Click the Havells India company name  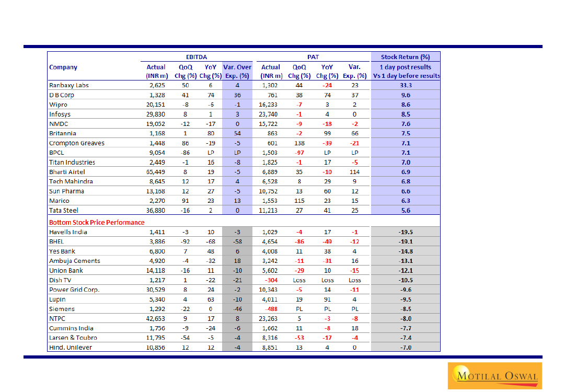68,232
